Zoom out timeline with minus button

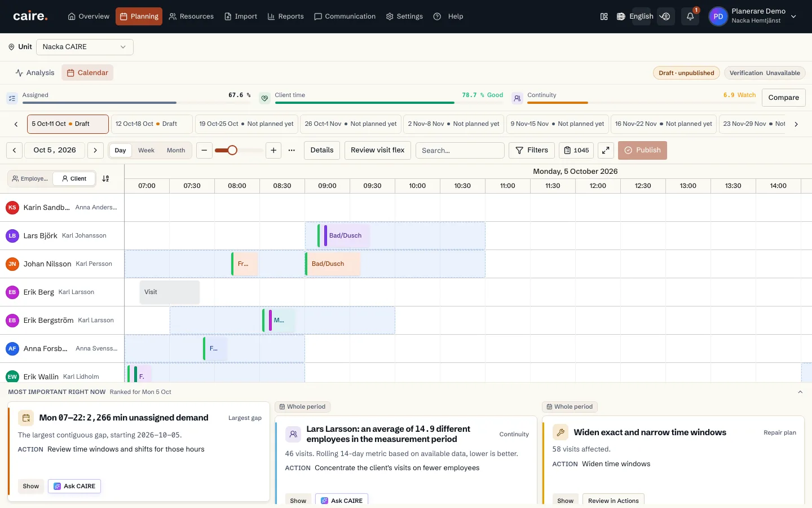[x=204, y=150]
